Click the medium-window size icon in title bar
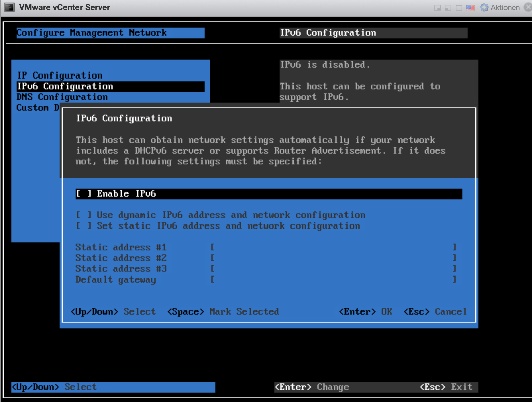 click(x=448, y=8)
